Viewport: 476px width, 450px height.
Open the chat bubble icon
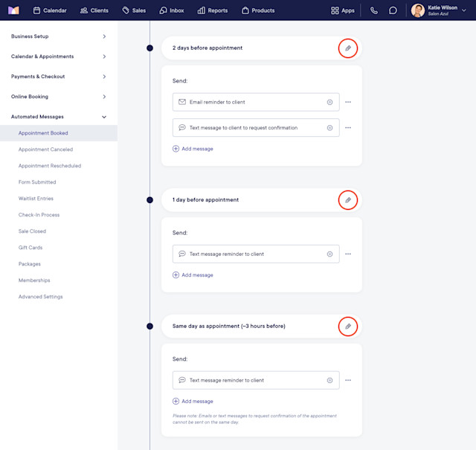point(393,10)
